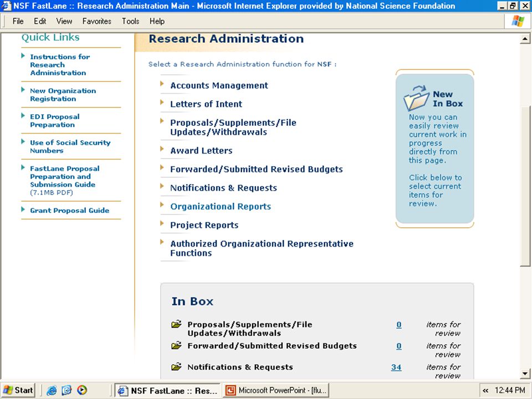Open the Favorites menu
Image resolution: width=532 pixels, height=399 pixels.
coord(96,21)
